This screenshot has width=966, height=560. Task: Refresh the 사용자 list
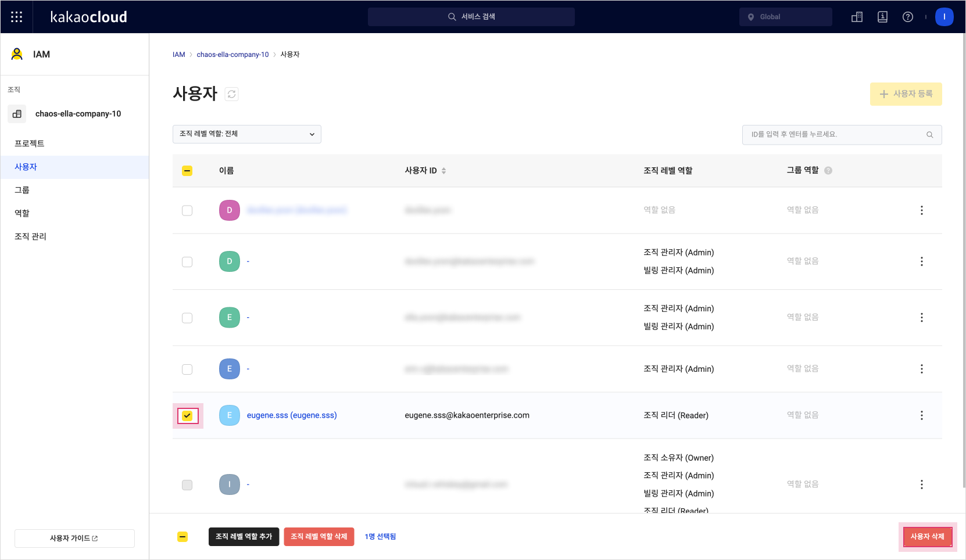tap(231, 94)
